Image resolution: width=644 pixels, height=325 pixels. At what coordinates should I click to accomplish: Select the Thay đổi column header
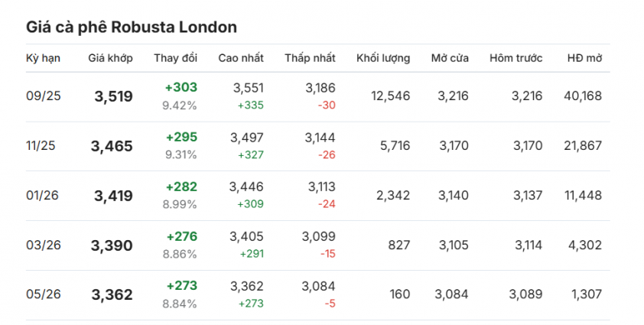coord(176,58)
